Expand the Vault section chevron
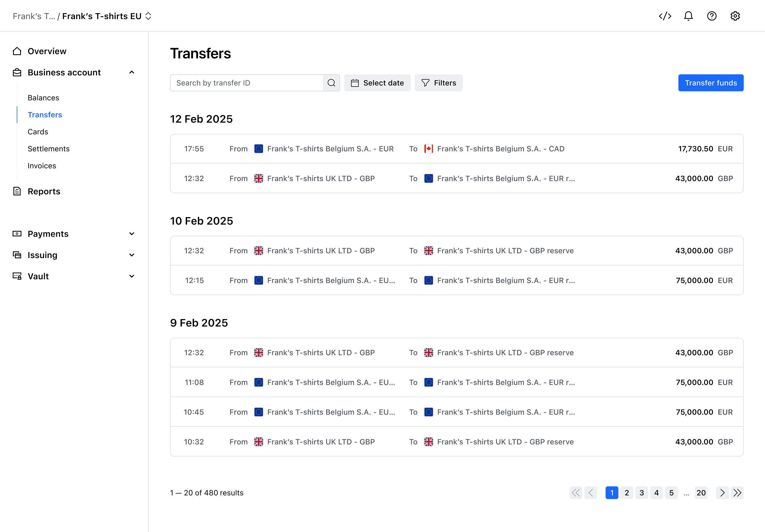The image size is (765, 532). [132, 276]
